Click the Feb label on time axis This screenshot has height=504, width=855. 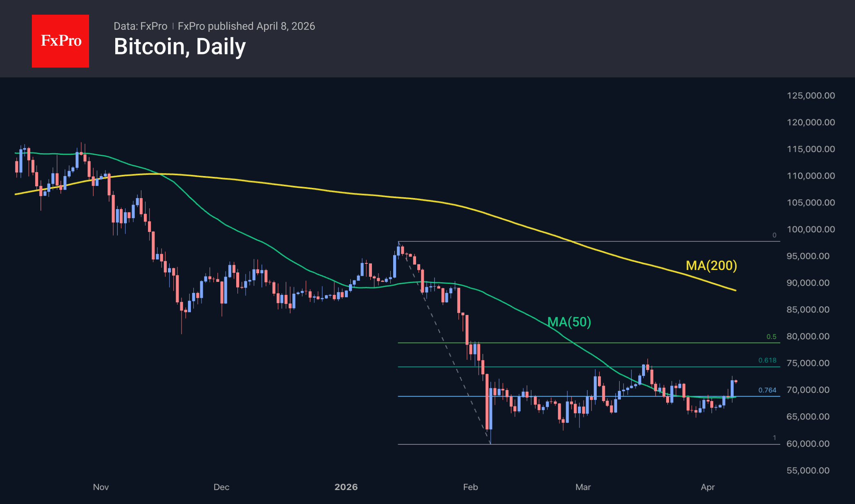(470, 487)
